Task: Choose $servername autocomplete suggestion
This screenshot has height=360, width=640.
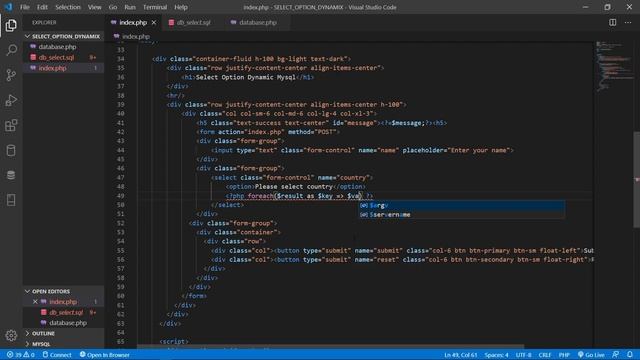Action: [x=462, y=215]
